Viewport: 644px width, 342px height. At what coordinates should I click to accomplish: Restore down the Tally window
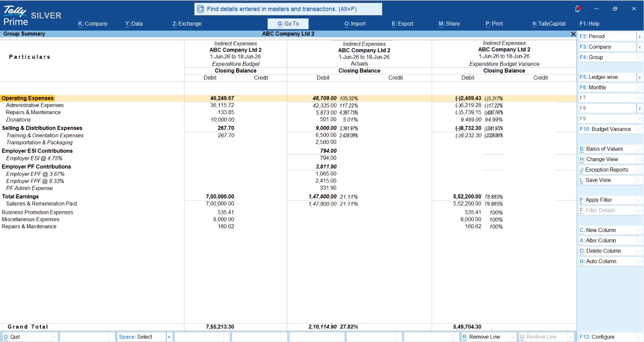click(615, 9)
